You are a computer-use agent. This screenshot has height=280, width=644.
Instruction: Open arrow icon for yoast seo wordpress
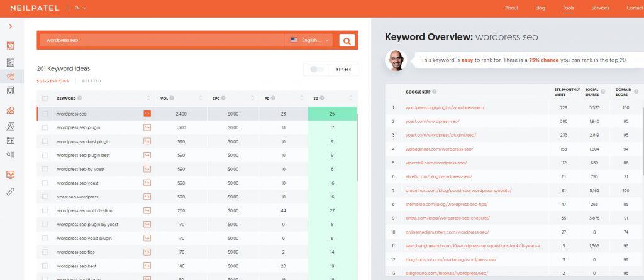147,197
